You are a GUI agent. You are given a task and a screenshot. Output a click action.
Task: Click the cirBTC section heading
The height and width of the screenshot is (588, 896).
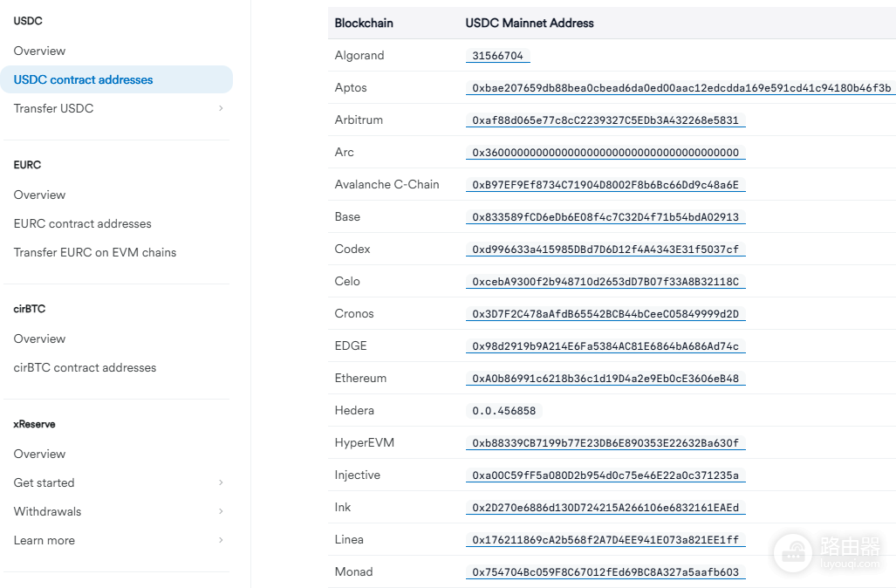[29, 309]
